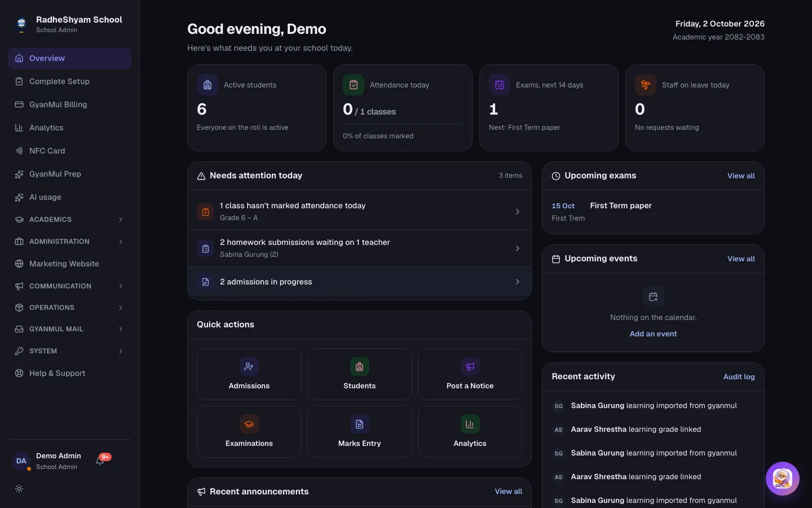
Task: Click the Attendance today clipboard icon
Action: [354, 85]
